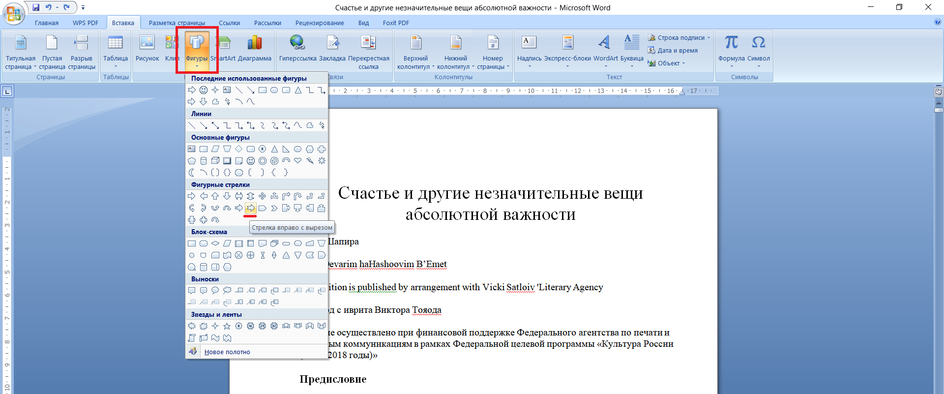Pick the oval speech callout in Выноски

click(215, 290)
